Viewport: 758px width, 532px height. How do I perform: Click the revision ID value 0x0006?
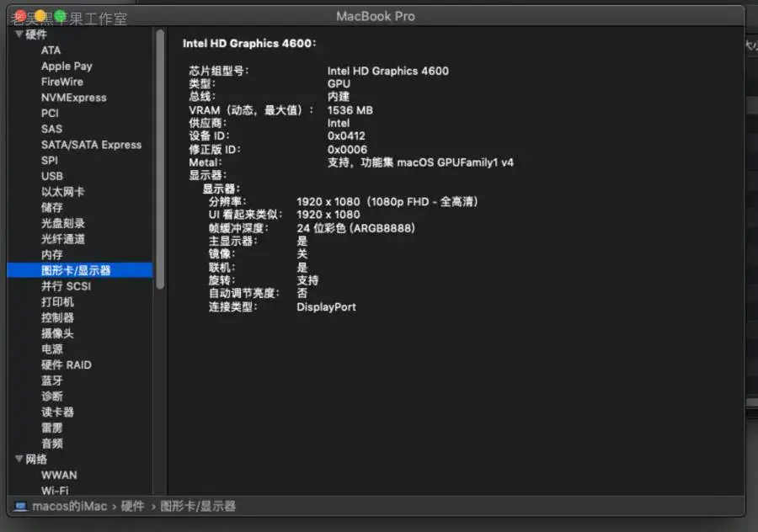click(x=347, y=149)
